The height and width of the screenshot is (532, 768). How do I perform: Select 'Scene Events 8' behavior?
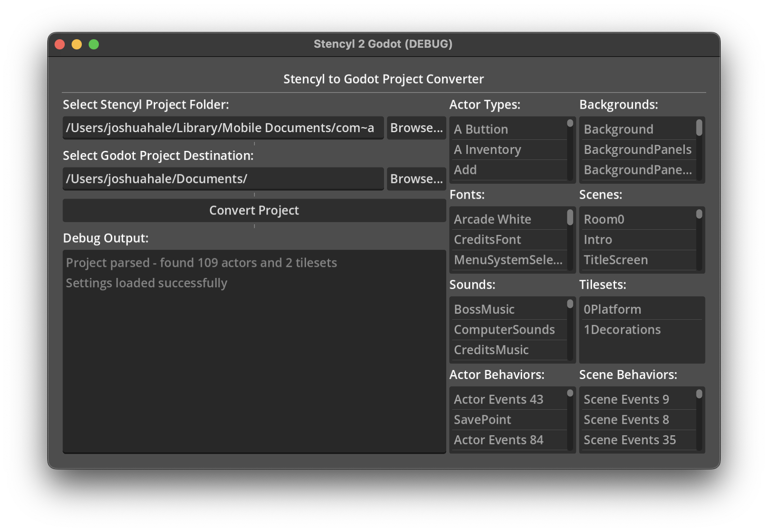tap(638, 419)
